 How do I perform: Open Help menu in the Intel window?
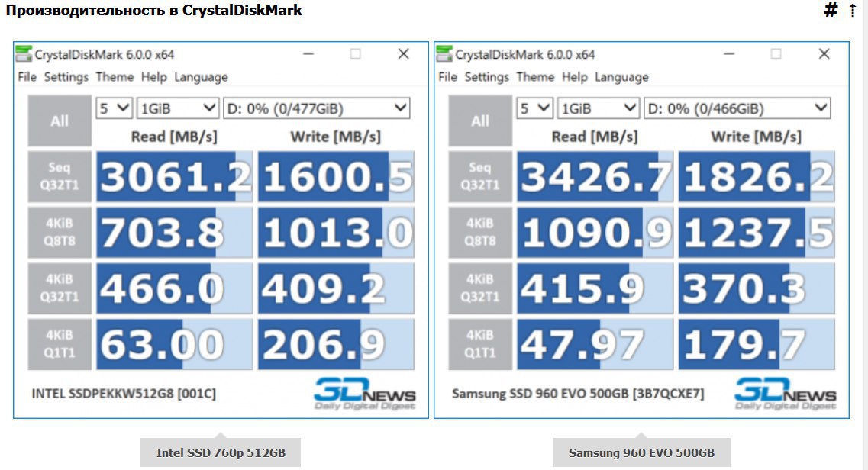point(154,77)
